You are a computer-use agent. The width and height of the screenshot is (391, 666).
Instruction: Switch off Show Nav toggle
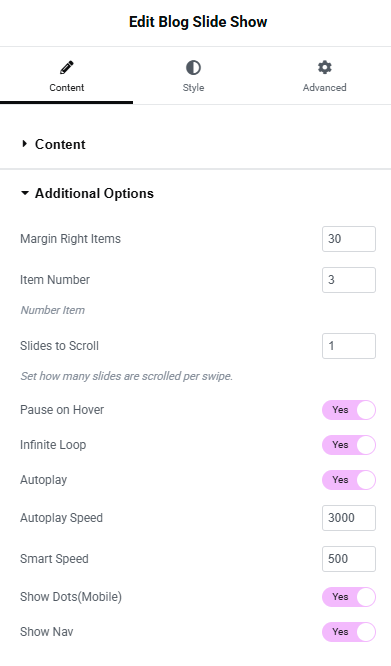[x=349, y=632]
